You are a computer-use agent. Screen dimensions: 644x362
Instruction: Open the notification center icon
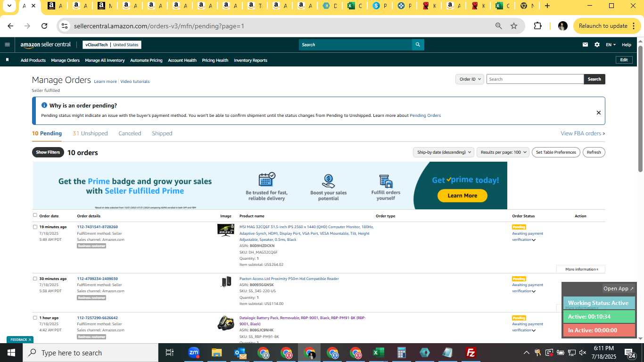[x=630, y=353]
